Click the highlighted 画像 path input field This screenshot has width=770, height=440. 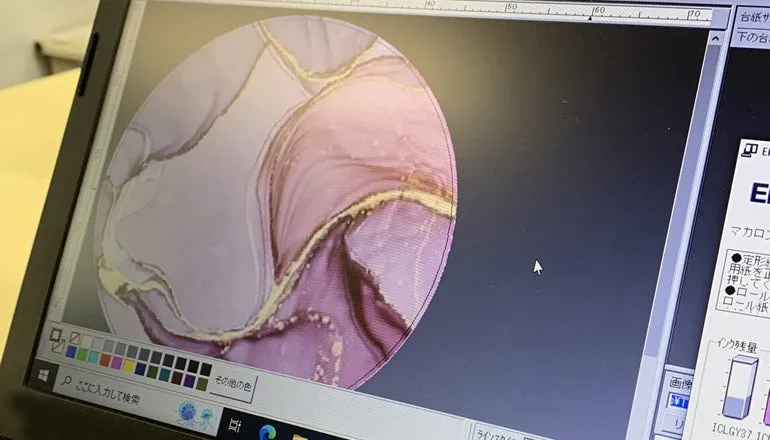coord(679,400)
